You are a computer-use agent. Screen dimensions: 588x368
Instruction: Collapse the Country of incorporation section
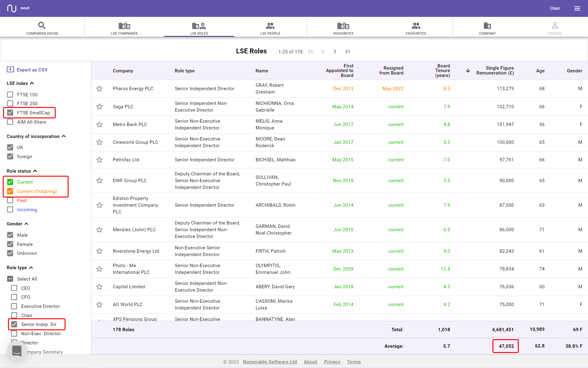pyautogui.click(x=64, y=136)
